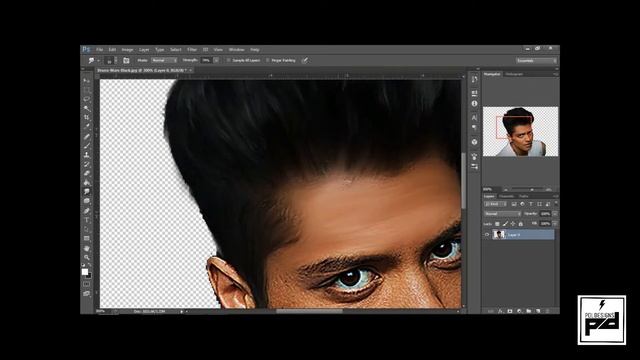Viewport: 640px width, 360px height.
Task: Click the foreground color swatch
Action: [84, 271]
